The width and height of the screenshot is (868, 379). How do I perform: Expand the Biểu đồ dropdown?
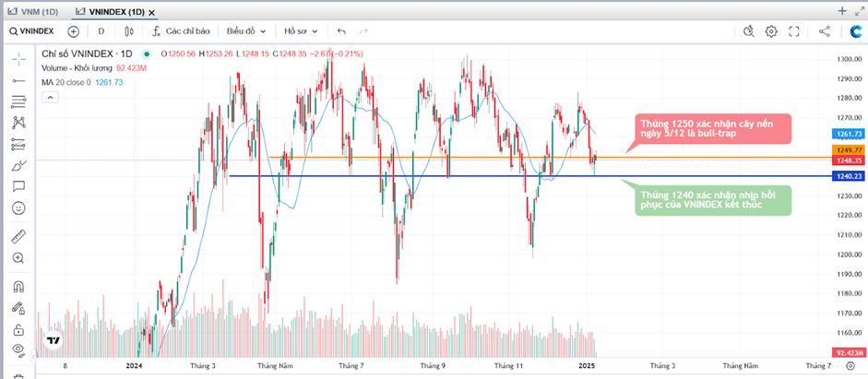click(x=246, y=31)
